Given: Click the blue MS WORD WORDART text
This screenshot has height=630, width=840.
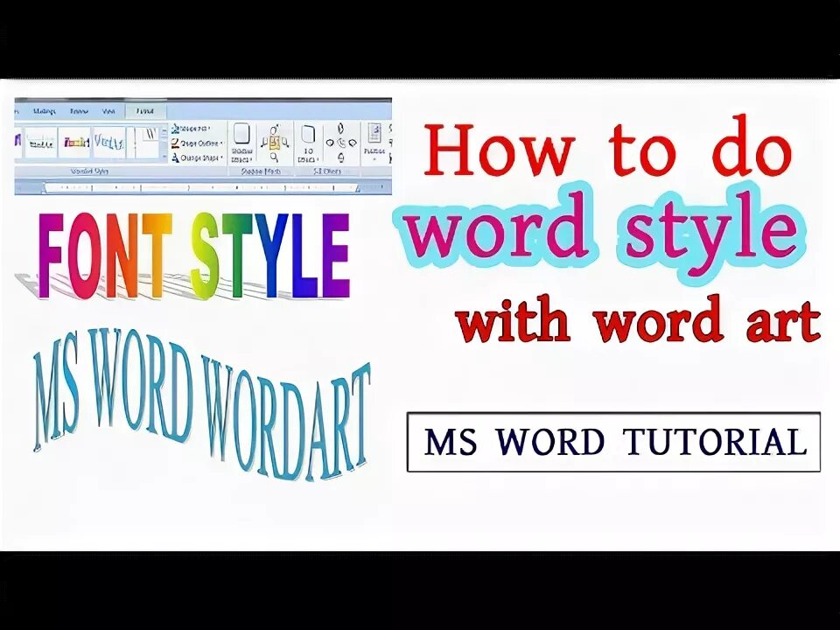Looking at the screenshot, I should click(x=201, y=406).
